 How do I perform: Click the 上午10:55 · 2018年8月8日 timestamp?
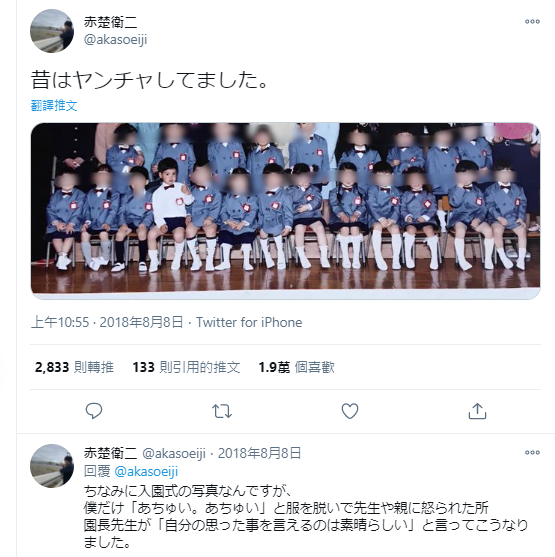point(107,323)
